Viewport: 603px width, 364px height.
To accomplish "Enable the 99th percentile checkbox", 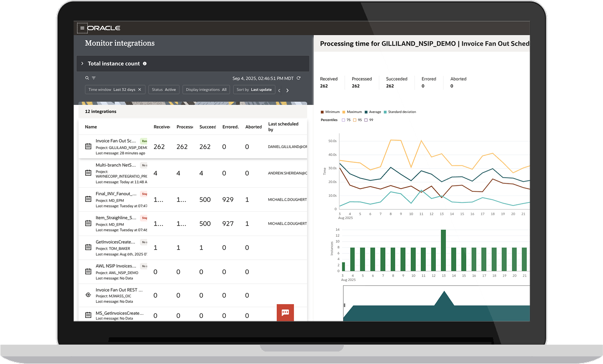I will coord(366,120).
